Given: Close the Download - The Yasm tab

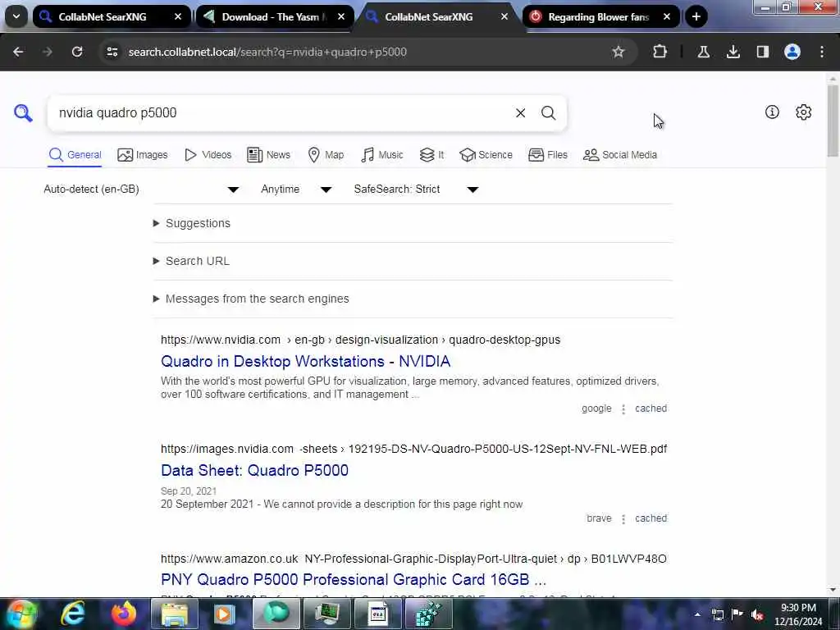Looking at the screenshot, I should click(341, 16).
